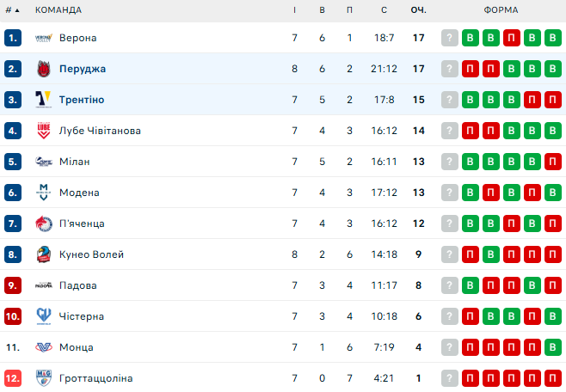Click the Cuneo Volley team logo
This screenshot has height=392, width=566.
pyautogui.click(x=44, y=254)
